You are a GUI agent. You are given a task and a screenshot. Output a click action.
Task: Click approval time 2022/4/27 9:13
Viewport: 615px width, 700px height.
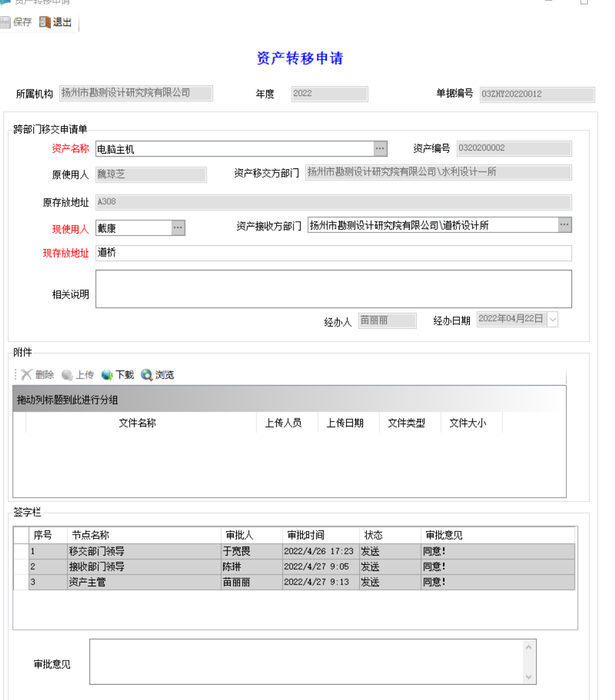(320, 582)
